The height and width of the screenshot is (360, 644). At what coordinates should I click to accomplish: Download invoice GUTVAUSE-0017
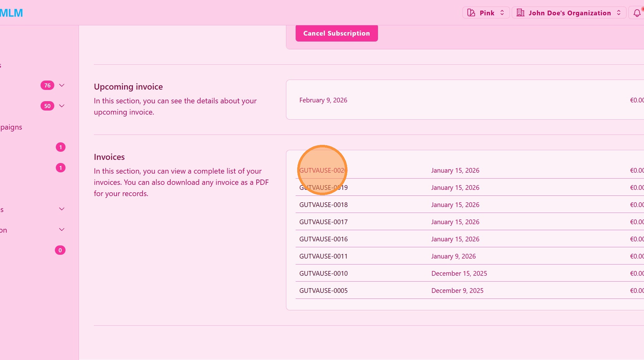click(323, 222)
